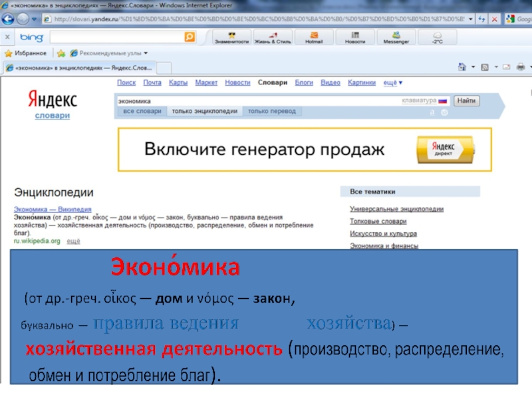Select the «экономика» в энциклопедиях tab
Viewport: 532px width, 399px height.
80,68
